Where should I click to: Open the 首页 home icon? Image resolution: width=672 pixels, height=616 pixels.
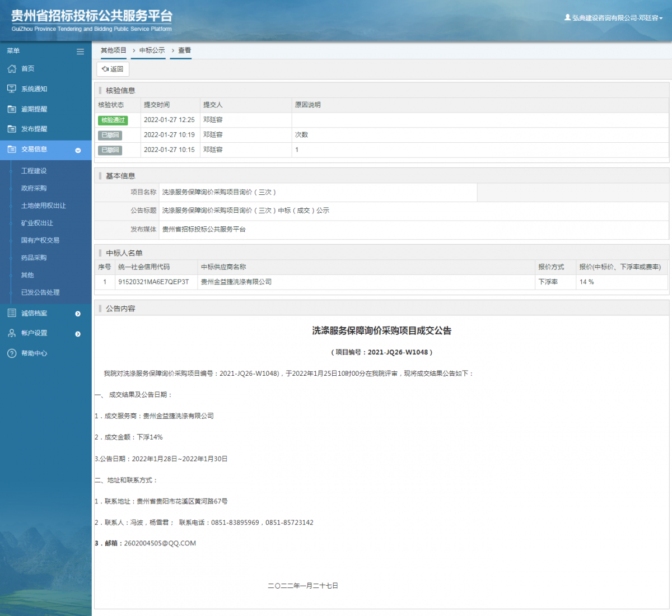pos(12,69)
